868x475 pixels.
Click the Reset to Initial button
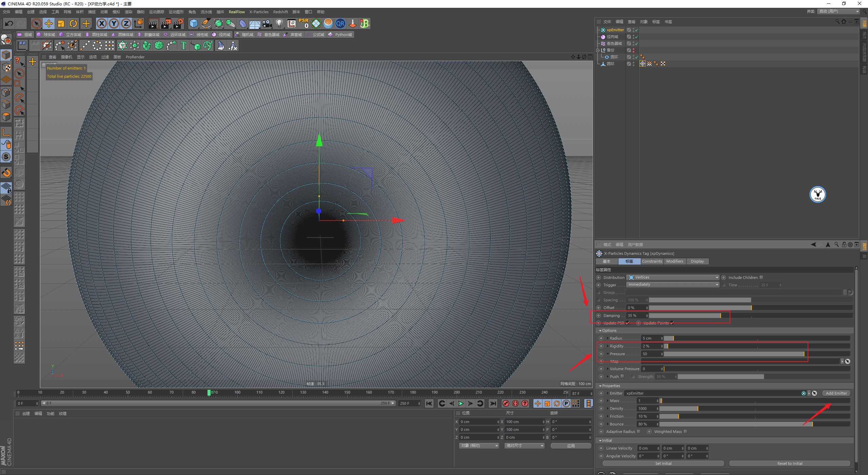pos(789,463)
